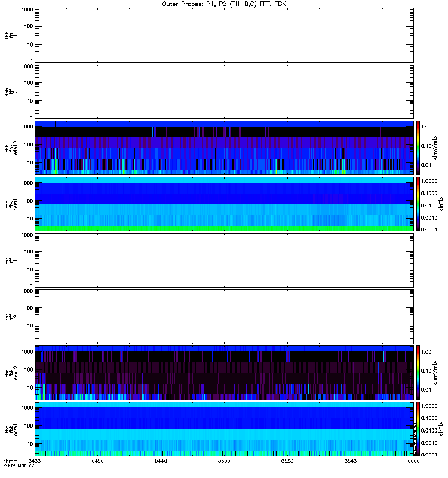Image resolution: width=448 pixels, height=478 pixels.
Task: Click the 10 y-tick on thc fbk scm1 panel
Action: (x=30, y=444)
